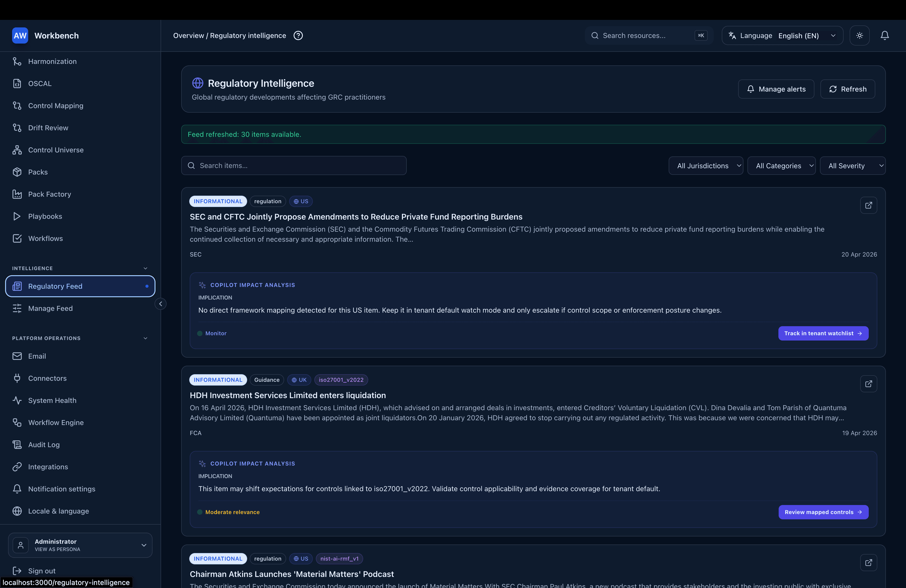Click the Workflow Engine icon
The width and height of the screenshot is (906, 588).
[x=17, y=423]
